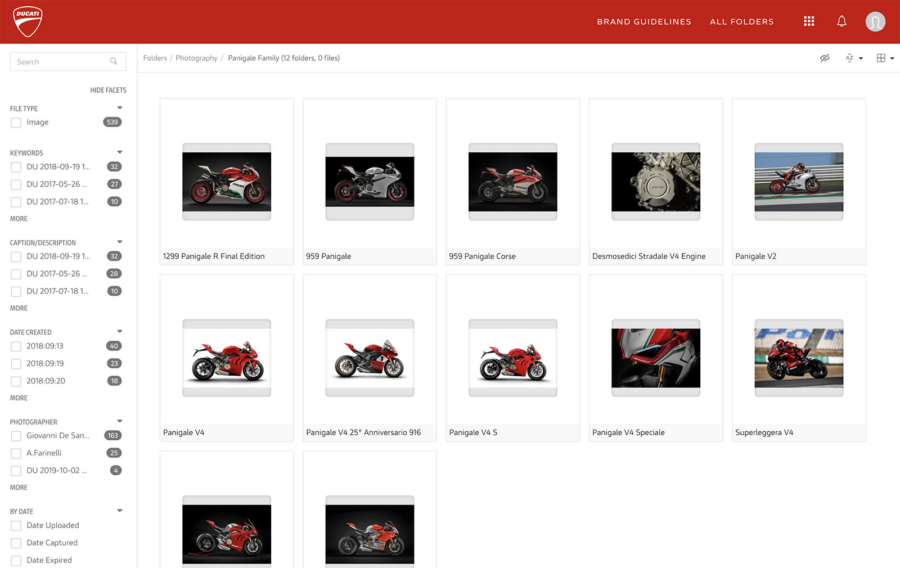Tick the A.Farinelli photographer checkbox
Screen dimensions: 900x568
coord(16,453)
